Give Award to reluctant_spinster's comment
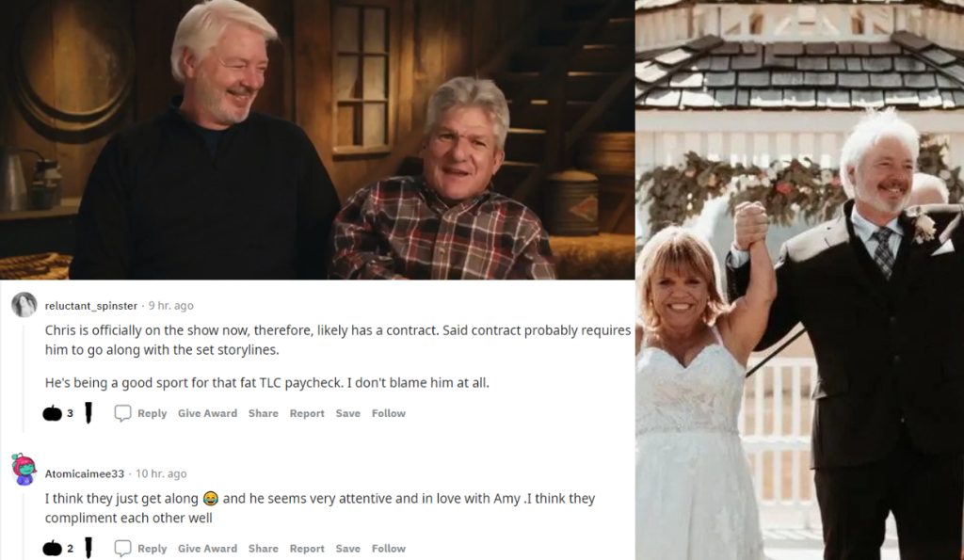 (207, 414)
